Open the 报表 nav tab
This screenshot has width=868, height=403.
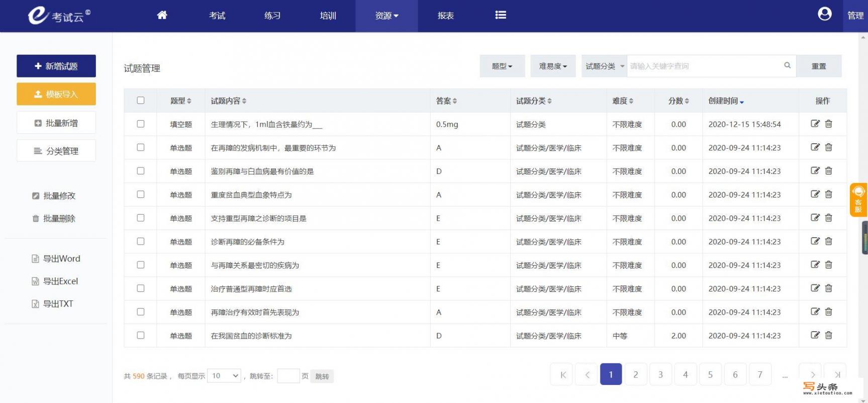coord(446,16)
